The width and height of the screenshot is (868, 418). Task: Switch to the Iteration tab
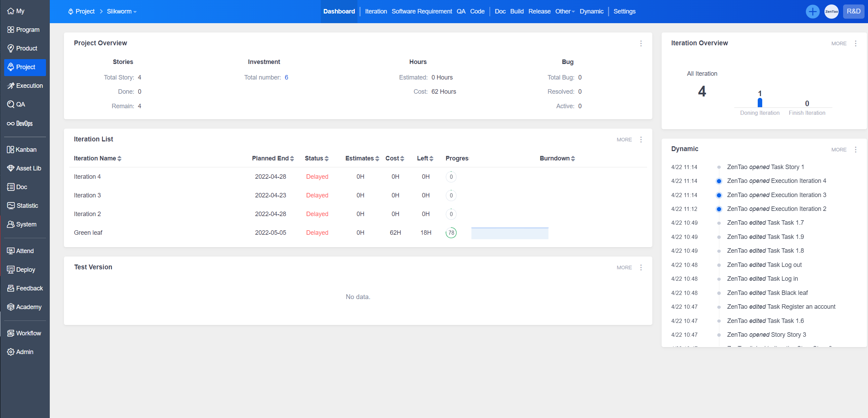[376, 11]
